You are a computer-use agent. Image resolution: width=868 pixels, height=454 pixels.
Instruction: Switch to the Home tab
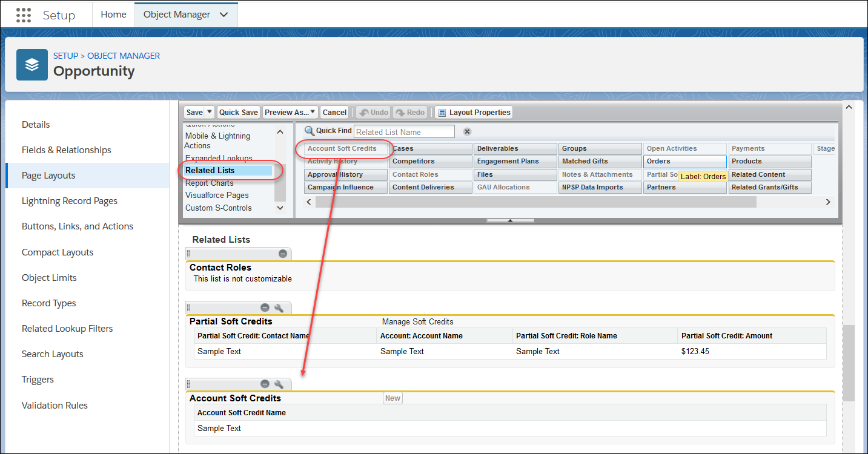[x=114, y=13]
